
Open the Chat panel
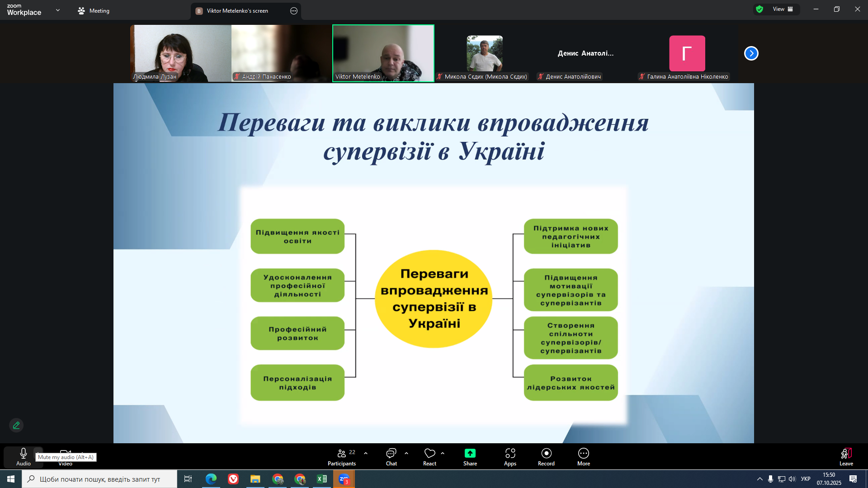point(391,454)
